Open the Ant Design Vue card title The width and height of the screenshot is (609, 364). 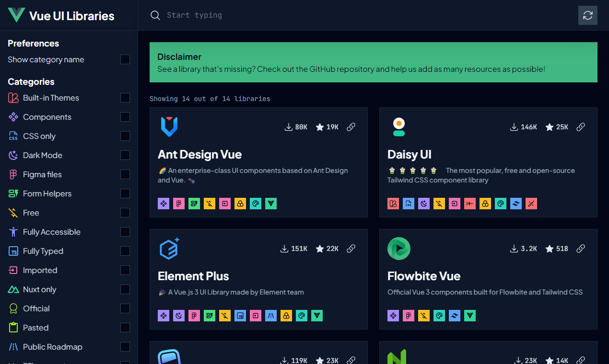[199, 155]
